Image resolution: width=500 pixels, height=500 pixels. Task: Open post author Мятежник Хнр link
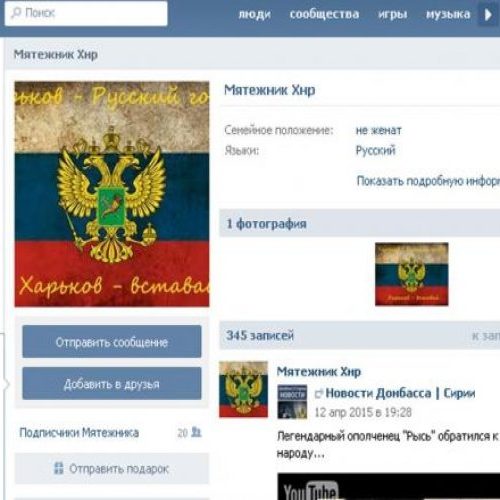pyautogui.click(x=319, y=371)
